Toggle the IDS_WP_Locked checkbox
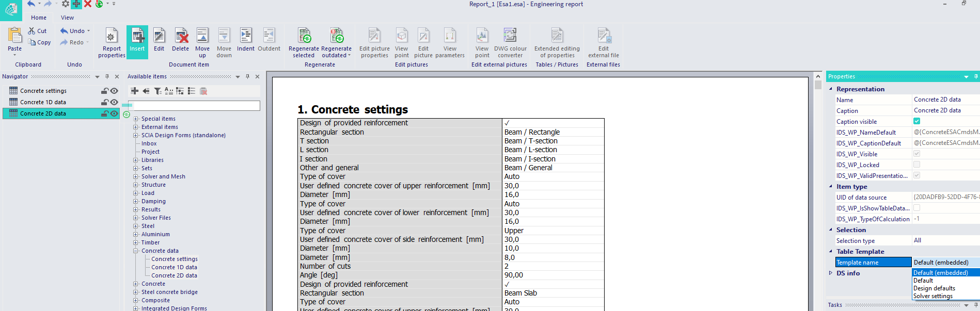This screenshot has height=311, width=980. click(x=917, y=165)
